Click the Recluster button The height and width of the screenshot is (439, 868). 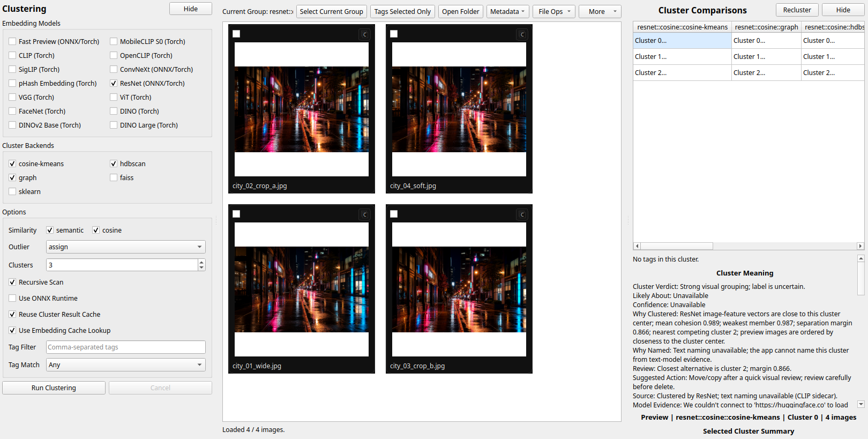pyautogui.click(x=797, y=10)
